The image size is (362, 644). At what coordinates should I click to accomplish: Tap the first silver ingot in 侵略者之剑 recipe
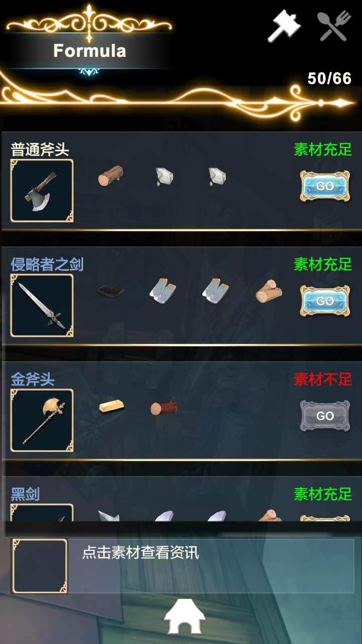[163, 291]
